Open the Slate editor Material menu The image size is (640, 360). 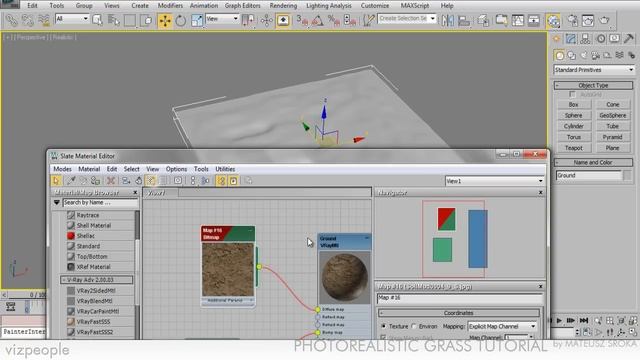point(89,169)
